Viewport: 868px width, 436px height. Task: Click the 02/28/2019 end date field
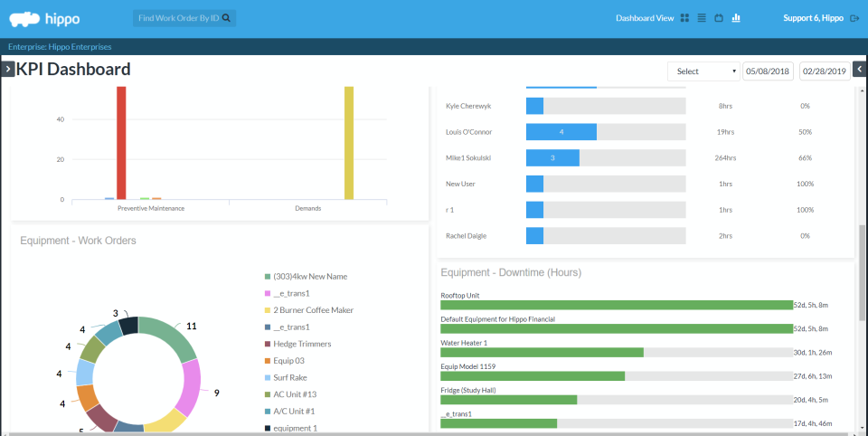(825, 71)
